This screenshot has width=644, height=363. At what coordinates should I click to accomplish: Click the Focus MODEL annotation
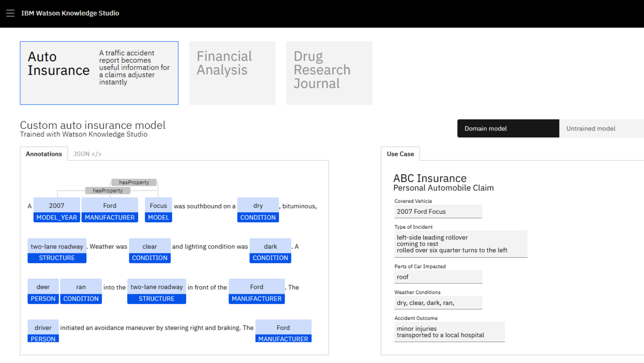point(158,210)
